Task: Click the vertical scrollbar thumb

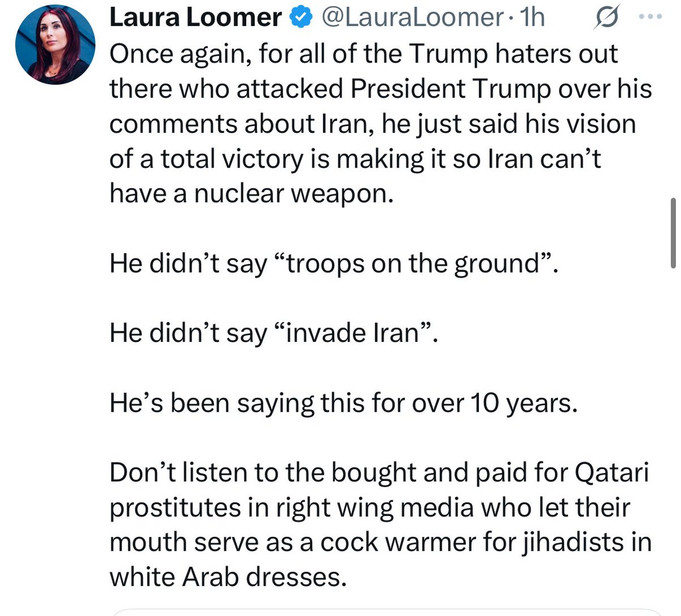Action: coord(673,232)
